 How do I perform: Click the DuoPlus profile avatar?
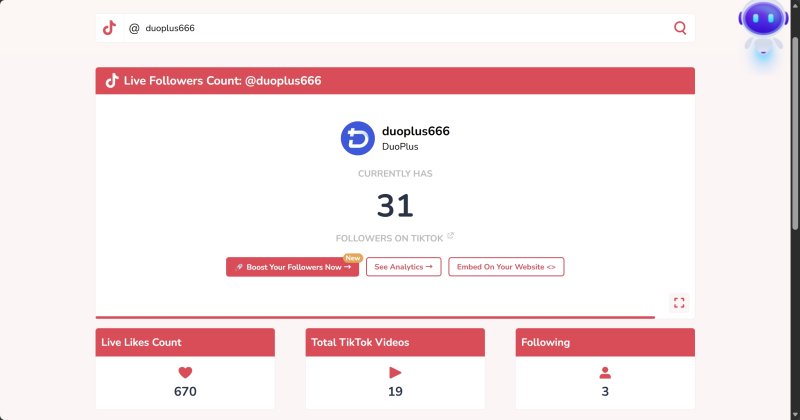click(x=358, y=138)
